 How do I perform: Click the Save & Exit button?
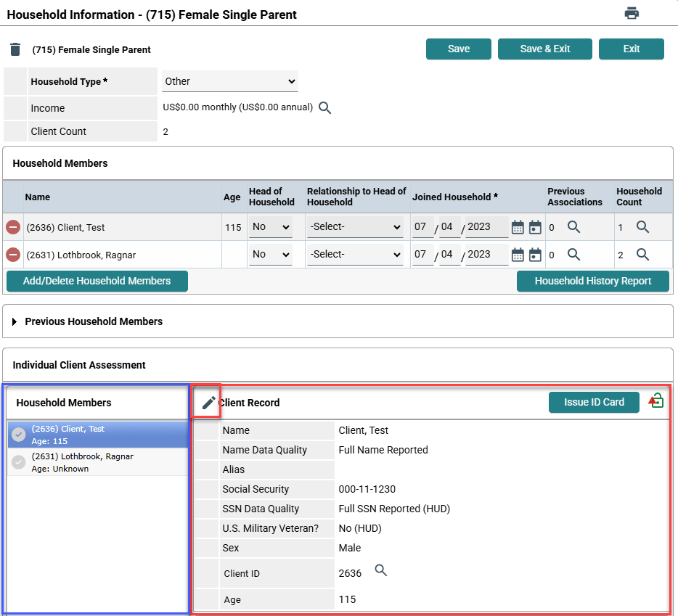pos(544,49)
